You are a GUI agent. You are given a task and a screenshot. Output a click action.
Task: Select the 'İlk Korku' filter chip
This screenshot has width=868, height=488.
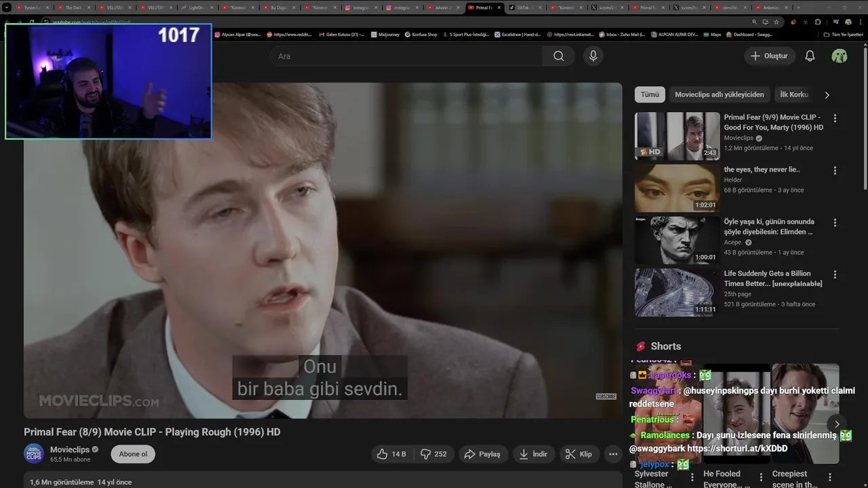pyautogui.click(x=794, y=95)
